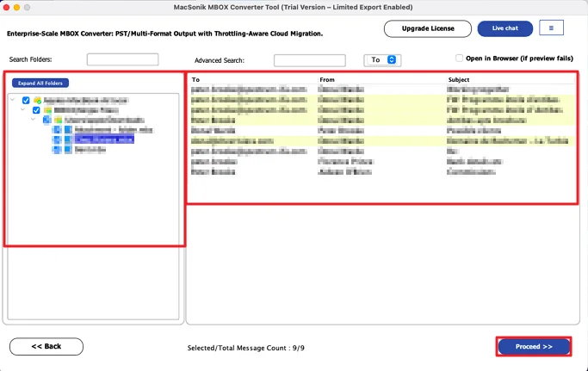Viewport: 588px width, 371px height.
Task: Click the Proceed >> button
Action: pyautogui.click(x=534, y=347)
